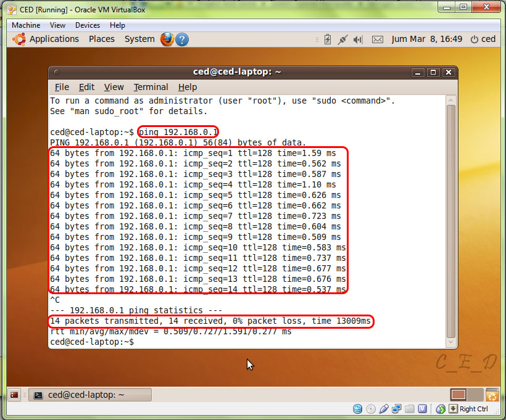The image size is (506, 420).
Task: Click the icmp_seq=1 reply line
Action: pos(193,153)
